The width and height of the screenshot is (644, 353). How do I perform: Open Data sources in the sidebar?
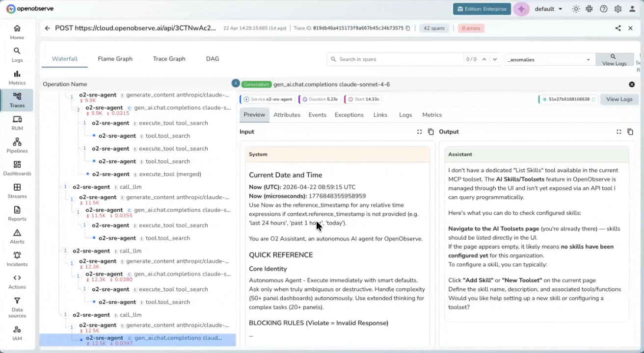(17, 307)
